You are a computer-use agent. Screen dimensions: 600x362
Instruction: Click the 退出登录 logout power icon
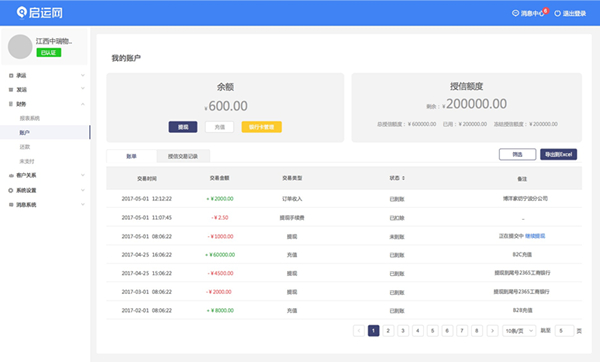[x=558, y=13]
